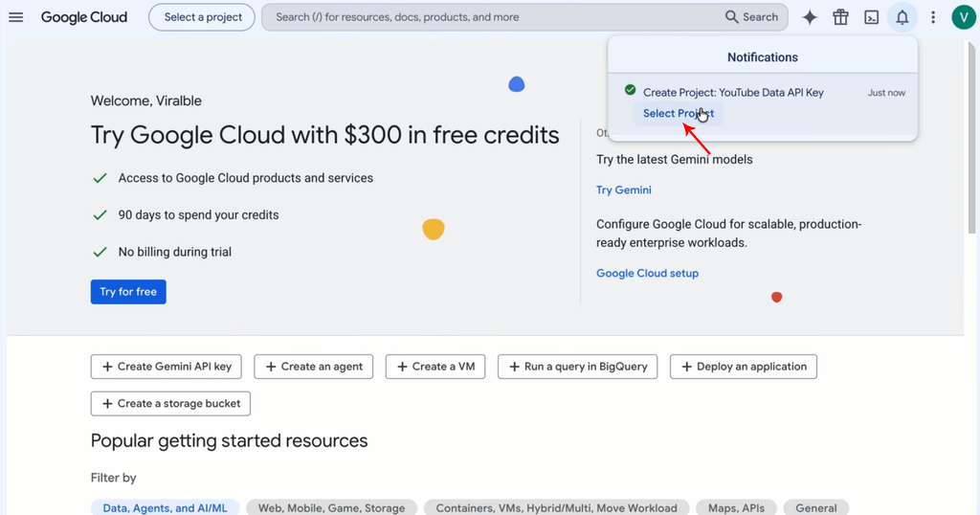Toggle the notifications bell icon
Image resolution: width=980 pixels, height=515 pixels.
tap(902, 17)
